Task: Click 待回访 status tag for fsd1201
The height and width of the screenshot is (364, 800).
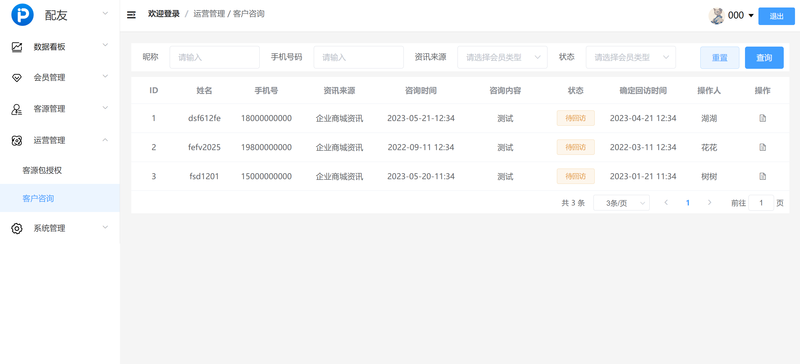Action: tap(576, 177)
